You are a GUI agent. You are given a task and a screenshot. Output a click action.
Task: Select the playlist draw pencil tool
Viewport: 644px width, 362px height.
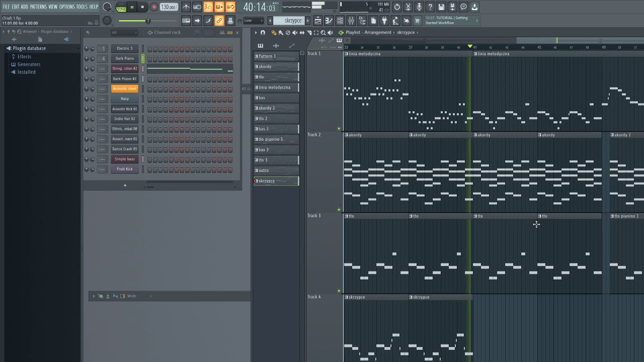274,33
